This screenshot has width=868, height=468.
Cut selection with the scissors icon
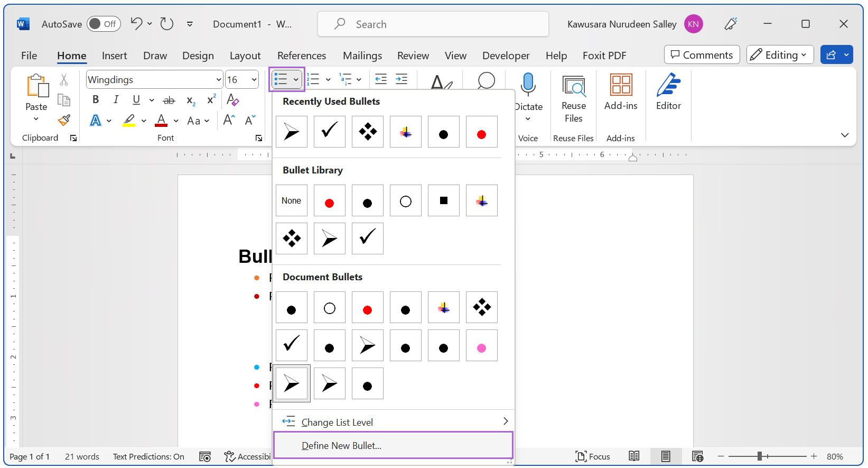[x=64, y=79]
